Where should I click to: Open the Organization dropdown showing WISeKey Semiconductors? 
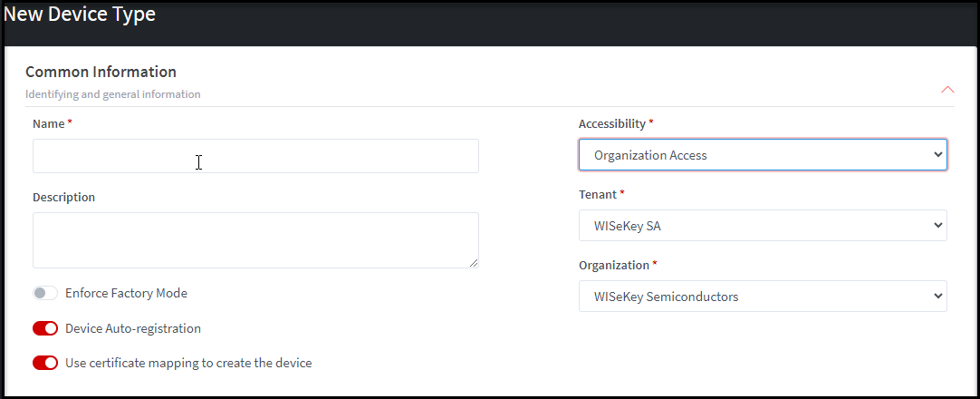[x=763, y=297]
